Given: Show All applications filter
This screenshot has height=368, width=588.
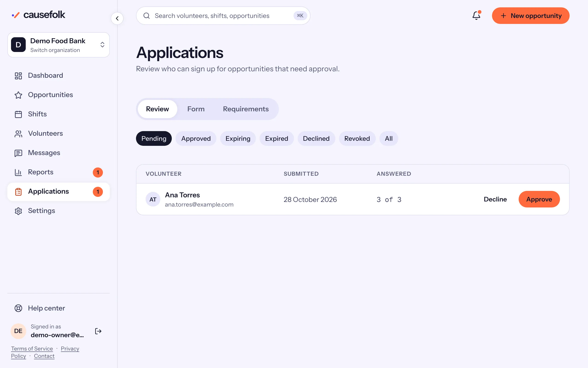Looking at the screenshot, I should pyautogui.click(x=389, y=138).
